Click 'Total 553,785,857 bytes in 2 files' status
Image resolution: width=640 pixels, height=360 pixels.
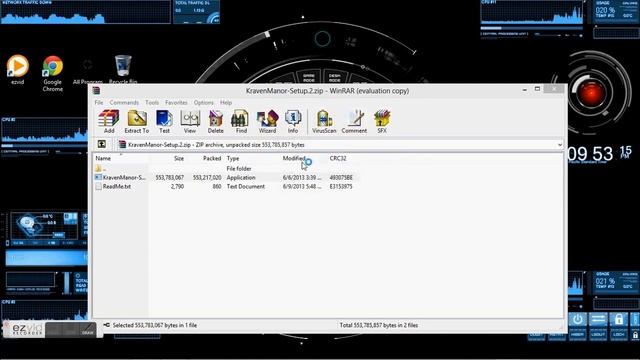(x=379, y=325)
